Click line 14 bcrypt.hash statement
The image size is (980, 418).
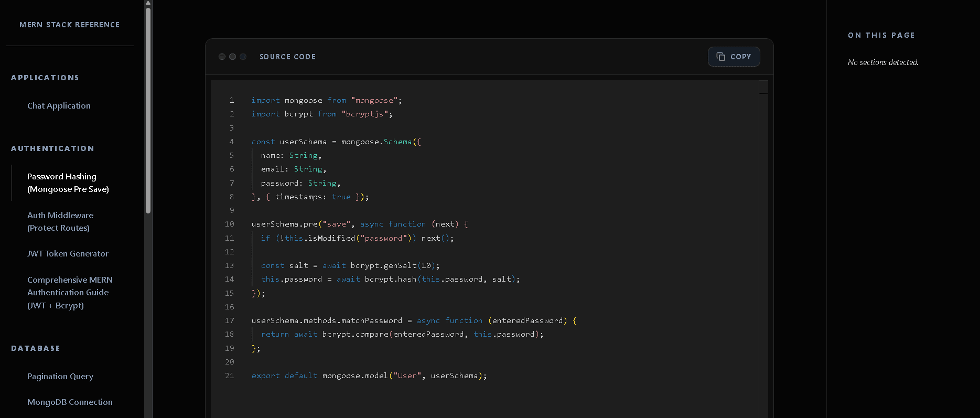391,279
